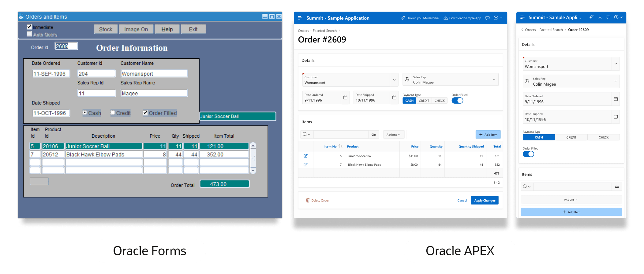Click rocket icon in narrow APEX header
644x274 pixels.
[592, 17]
